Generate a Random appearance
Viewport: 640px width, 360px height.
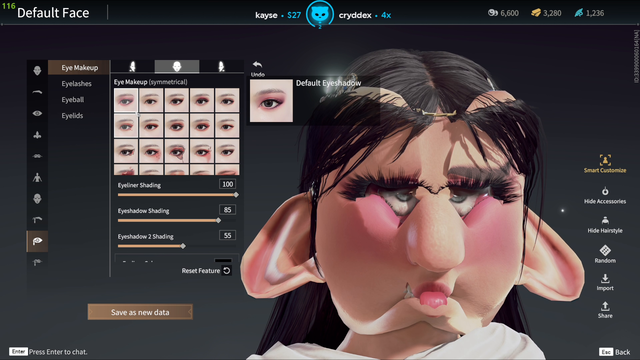click(605, 254)
